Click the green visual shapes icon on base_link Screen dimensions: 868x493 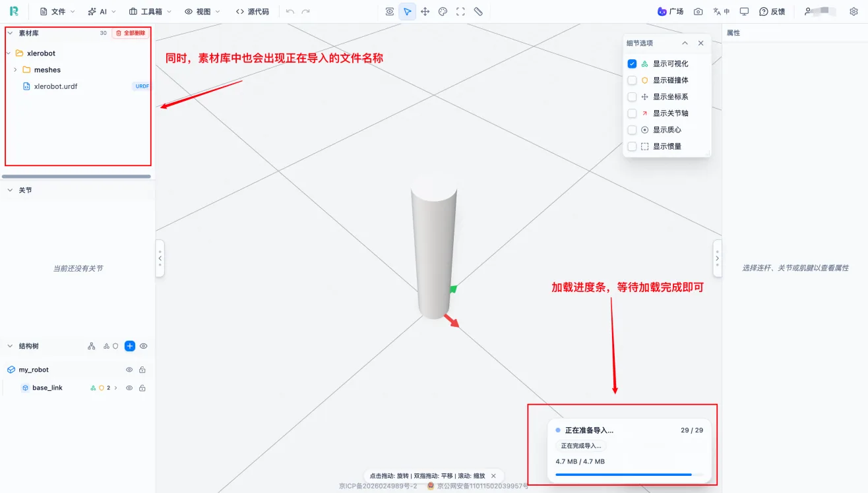(93, 388)
